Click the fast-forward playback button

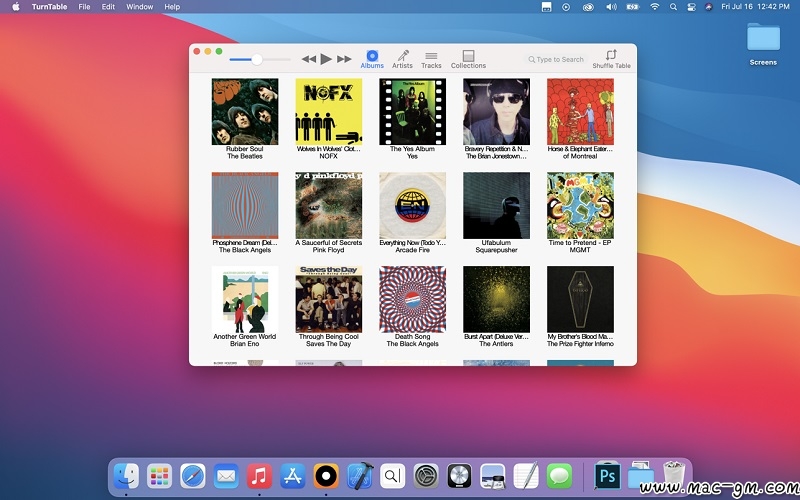pyautogui.click(x=344, y=59)
